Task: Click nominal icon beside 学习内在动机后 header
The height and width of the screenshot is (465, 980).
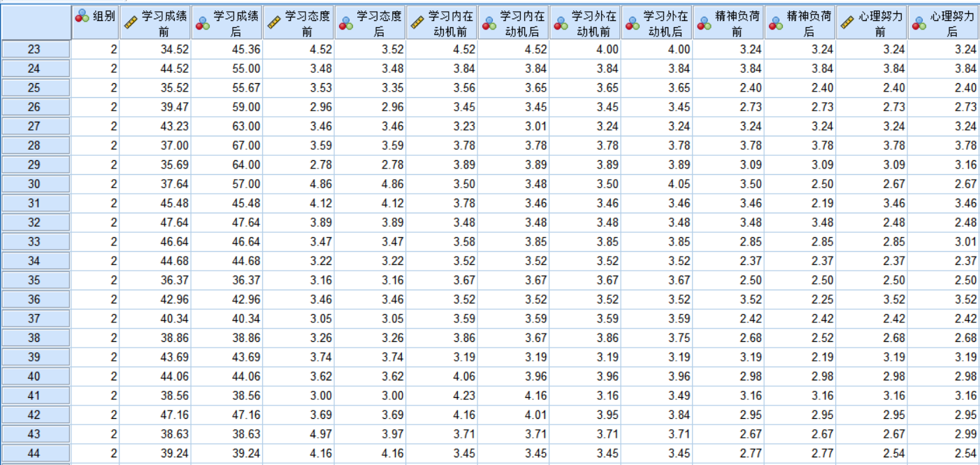Action: pos(489,24)
